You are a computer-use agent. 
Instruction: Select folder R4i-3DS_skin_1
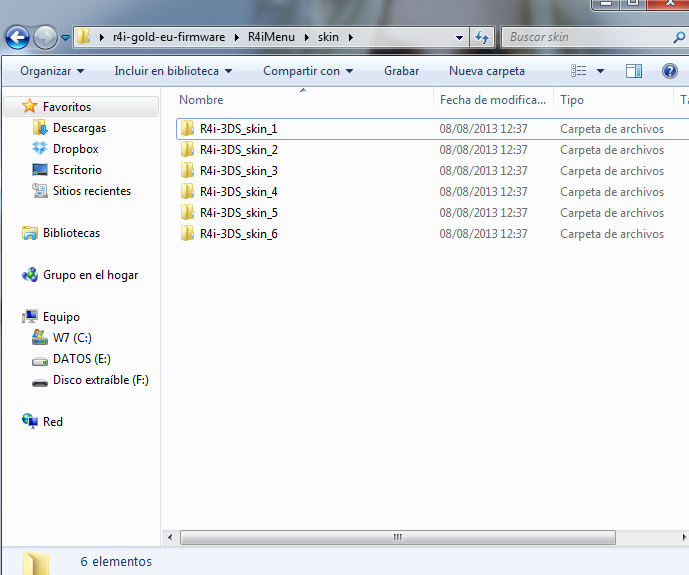[238, 129]
